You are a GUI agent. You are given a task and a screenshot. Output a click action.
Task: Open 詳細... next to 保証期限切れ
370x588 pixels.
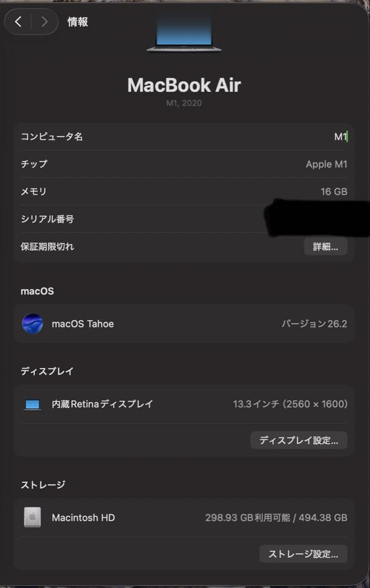tap(325, 246)
